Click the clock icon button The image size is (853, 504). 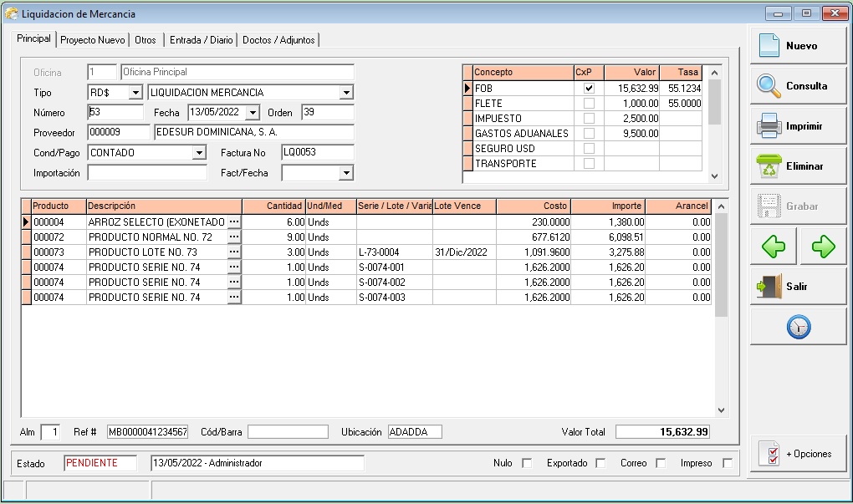(x=798, y=327)
